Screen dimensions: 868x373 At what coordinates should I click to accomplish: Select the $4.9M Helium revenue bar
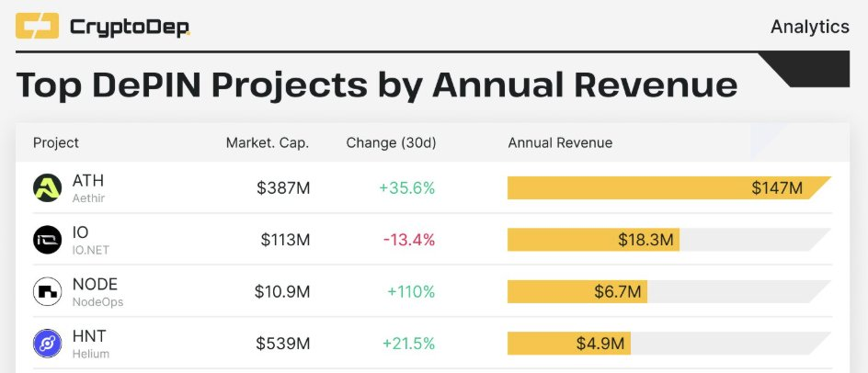(569, 344)
